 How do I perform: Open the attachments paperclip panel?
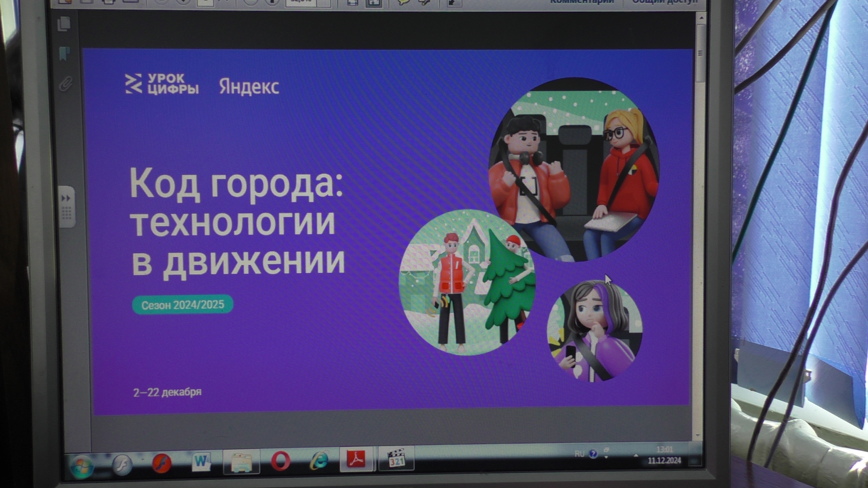click(x=66, y=84)
